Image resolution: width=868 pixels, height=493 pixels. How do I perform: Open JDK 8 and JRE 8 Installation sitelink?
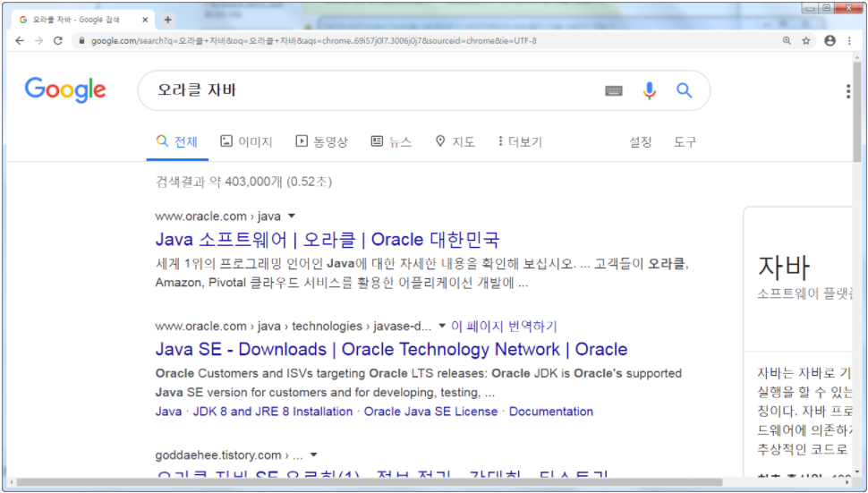pos(273,412)
